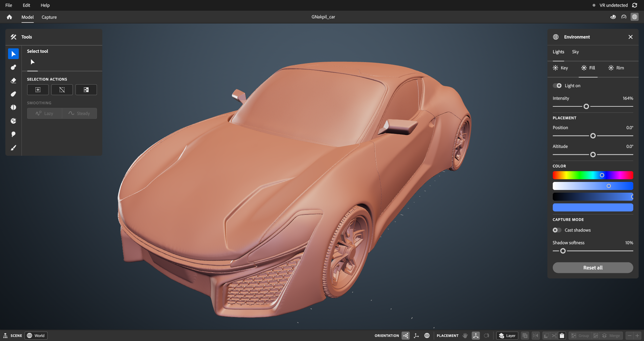Switch to the Rim light tab
This screenshot has width=644, height=341.
click(616, 68)
